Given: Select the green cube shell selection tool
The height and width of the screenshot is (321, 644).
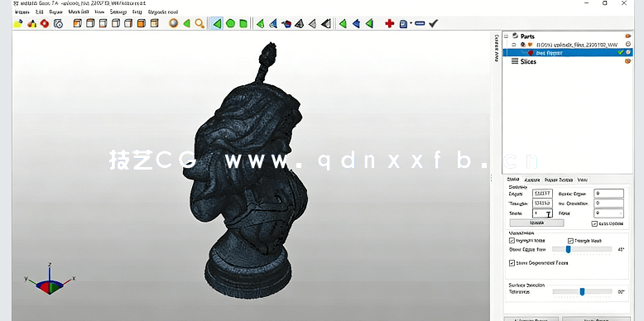Looking at the screenshot, I should click(x=243, y=23).
